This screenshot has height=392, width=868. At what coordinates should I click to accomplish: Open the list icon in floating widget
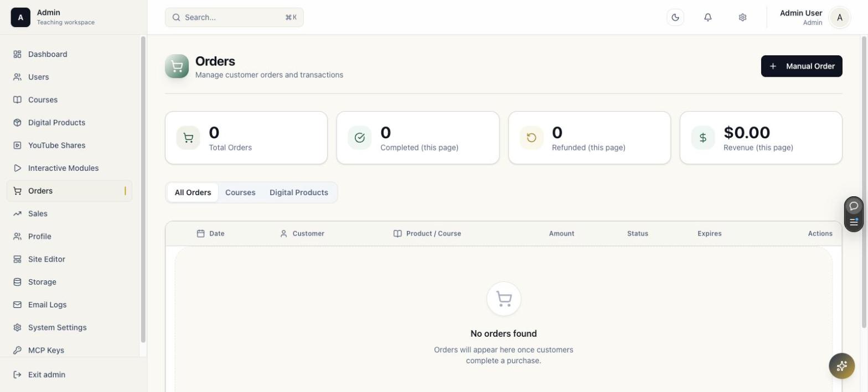point(854,222)
